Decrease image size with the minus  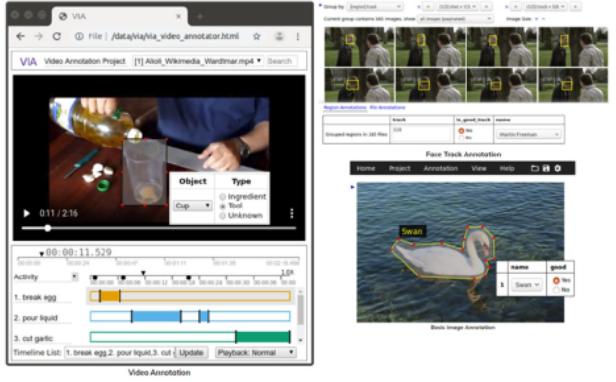[544, 19]
